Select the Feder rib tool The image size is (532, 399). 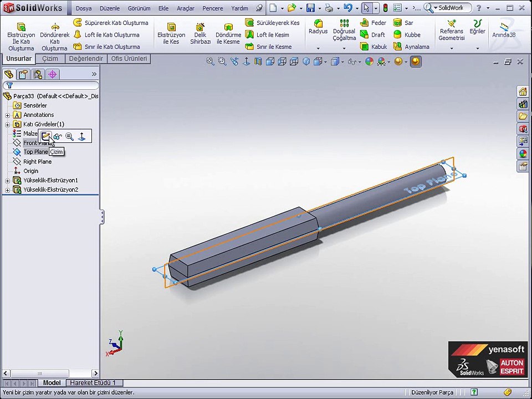pyautogui.click(x=373, y=23)
